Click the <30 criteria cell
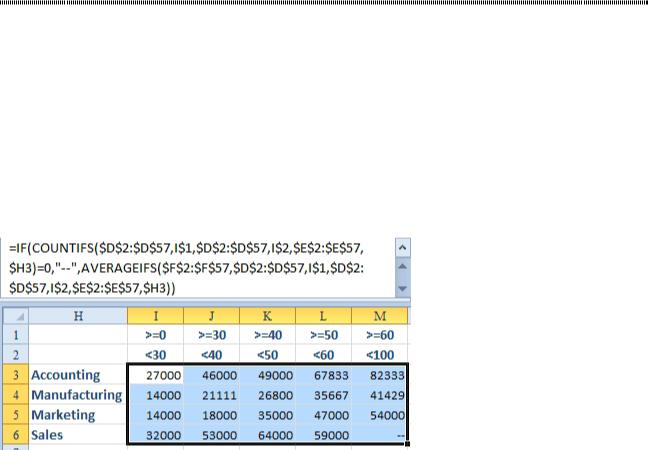This screenshot has height=450, width=648. tap(155, 355)
